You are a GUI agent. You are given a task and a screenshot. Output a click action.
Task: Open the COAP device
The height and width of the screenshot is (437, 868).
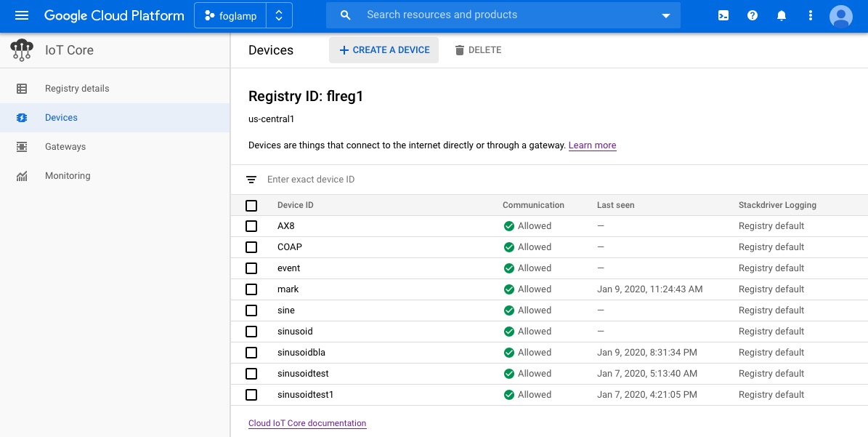290,247
